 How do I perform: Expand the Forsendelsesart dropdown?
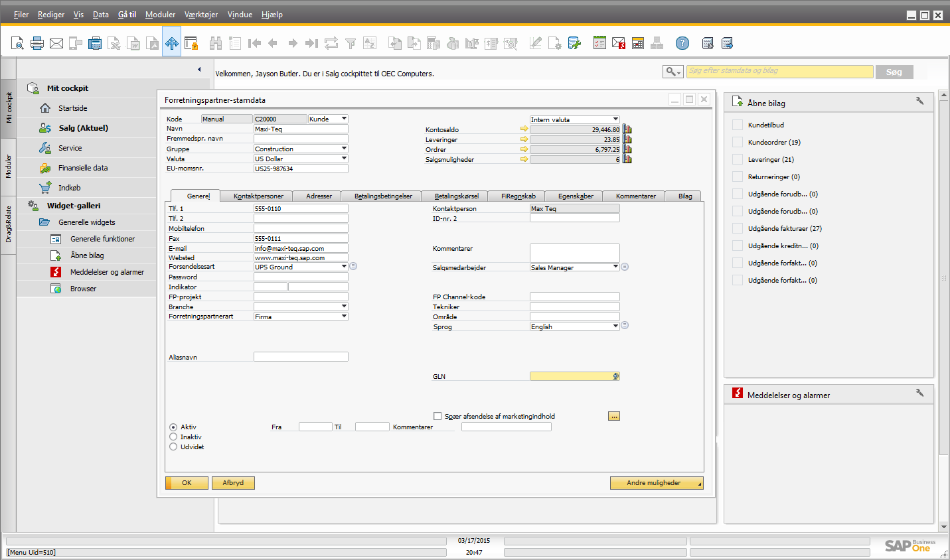344,267
